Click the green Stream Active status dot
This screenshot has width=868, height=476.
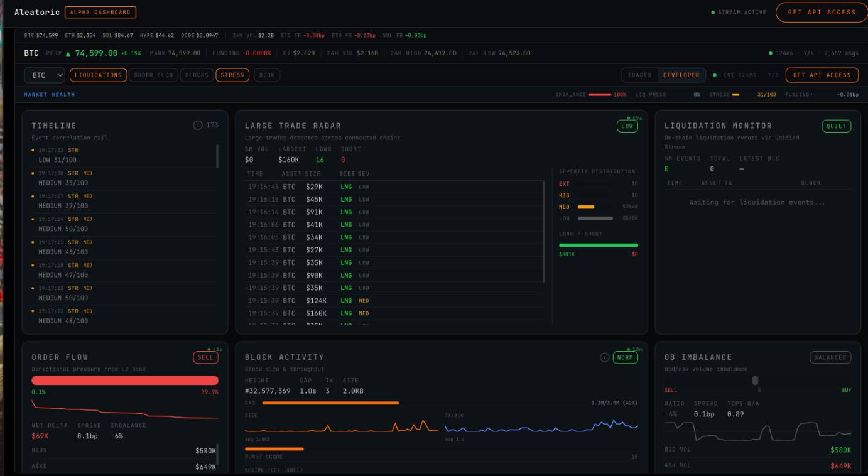(x=713, y=13)
